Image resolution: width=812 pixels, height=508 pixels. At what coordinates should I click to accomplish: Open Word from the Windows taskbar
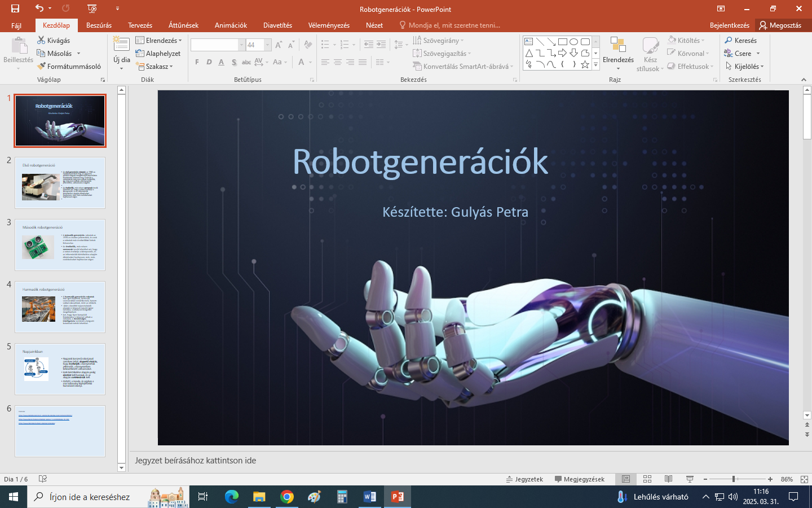coord(370,497)
